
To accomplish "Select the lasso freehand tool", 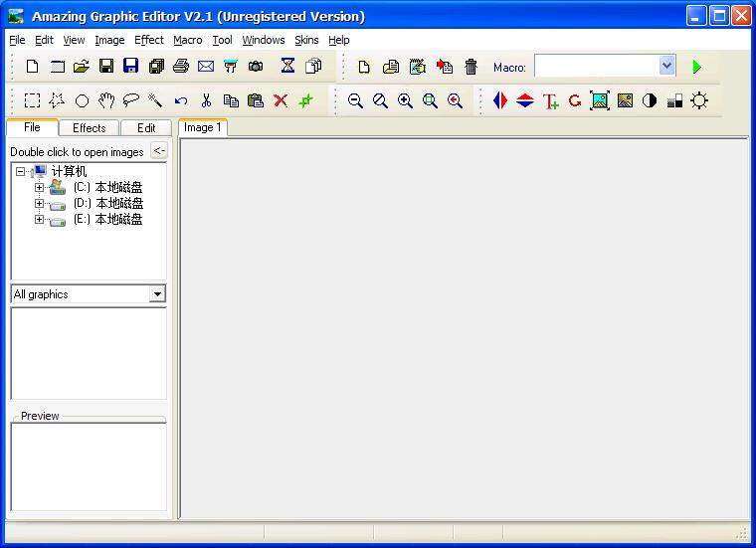I will (130, 100).
